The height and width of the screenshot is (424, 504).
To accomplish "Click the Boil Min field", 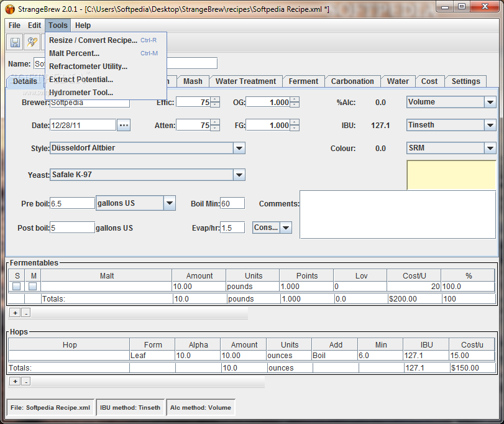I will [232, 203].
